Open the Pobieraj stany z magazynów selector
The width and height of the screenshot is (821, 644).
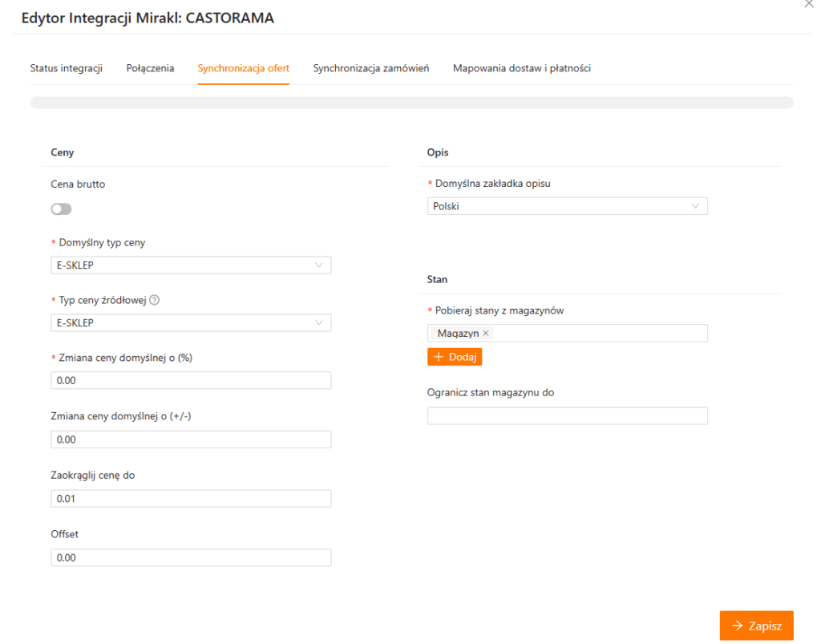(x=567, y=333)
